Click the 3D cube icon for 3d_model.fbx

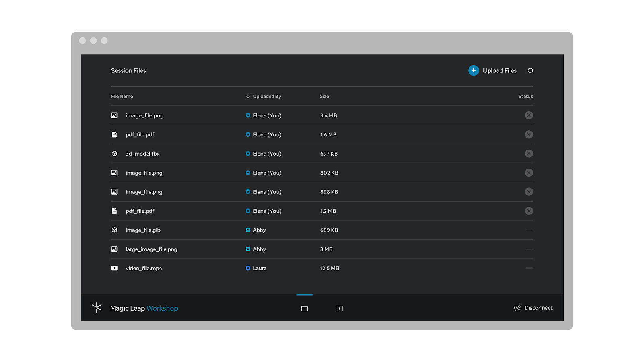click(x=114, y=154)
